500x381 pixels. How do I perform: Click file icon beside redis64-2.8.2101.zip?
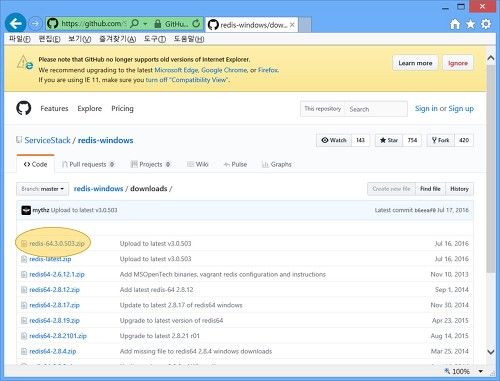pos(24,336)
